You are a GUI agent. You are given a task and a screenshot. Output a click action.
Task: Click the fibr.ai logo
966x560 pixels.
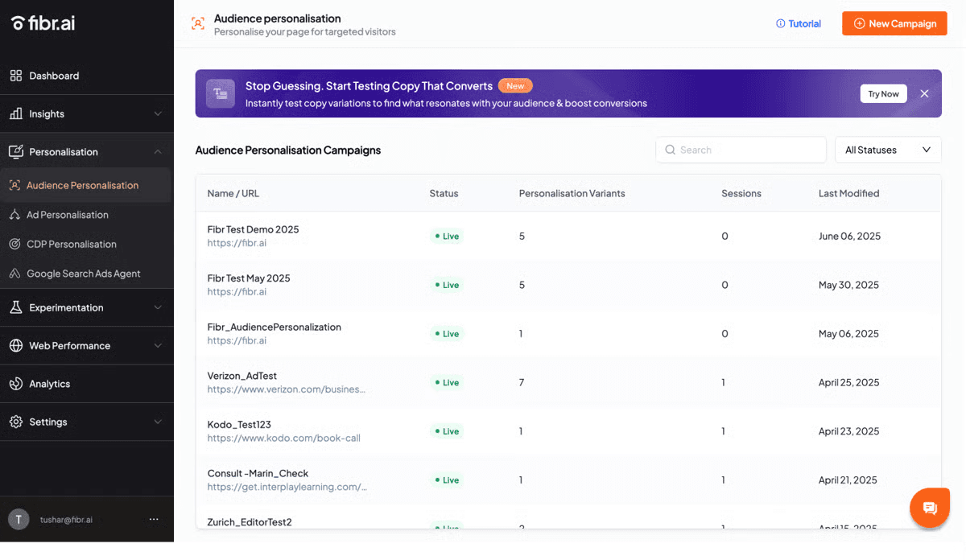click(43, 23)
